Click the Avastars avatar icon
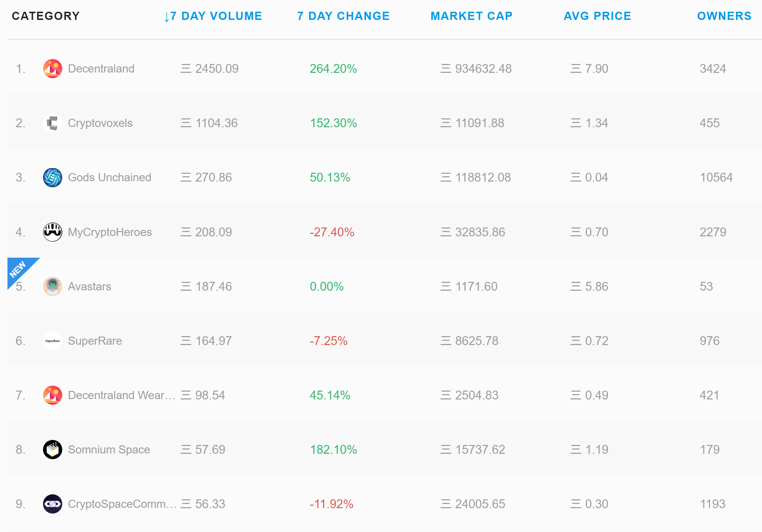The height and width of the screenshot is (532, 762). [52, 286]
